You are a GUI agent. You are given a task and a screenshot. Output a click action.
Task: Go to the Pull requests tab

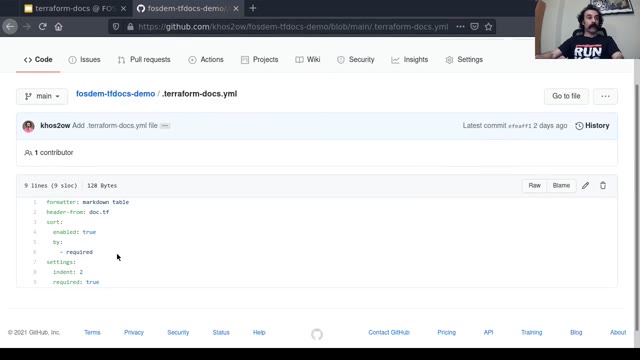pos(144,60)
